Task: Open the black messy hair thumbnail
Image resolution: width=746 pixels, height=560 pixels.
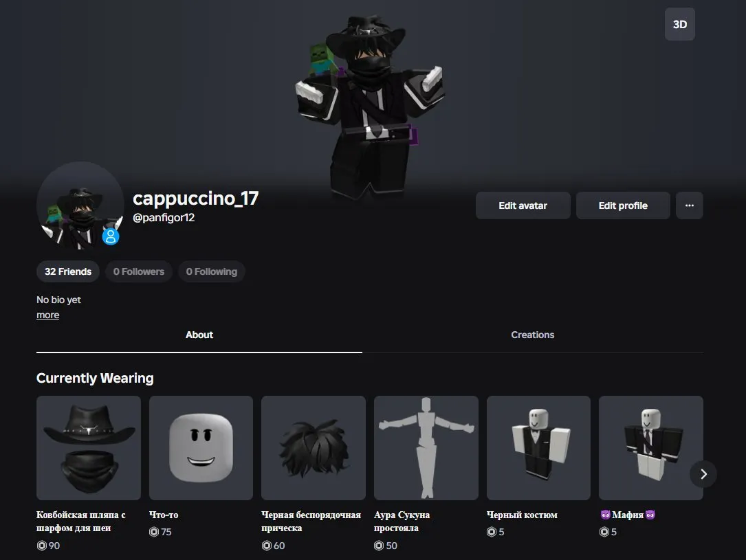Action: pos(314,448)
